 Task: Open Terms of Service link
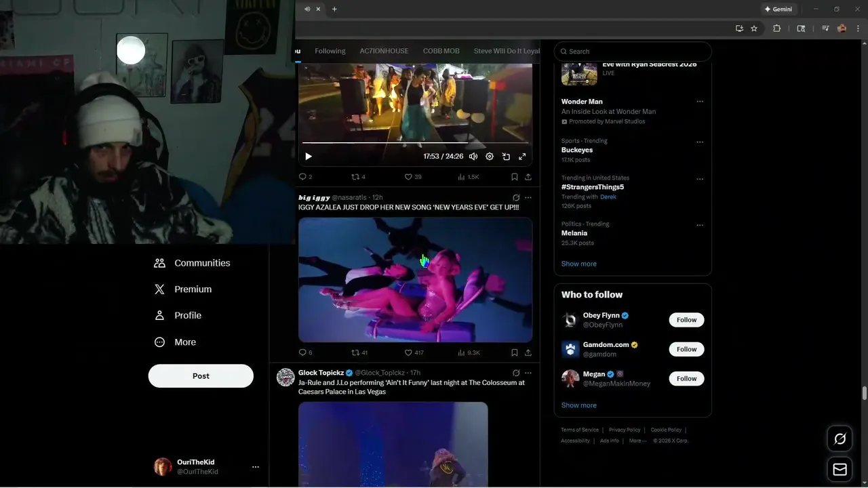click(580, 430)
